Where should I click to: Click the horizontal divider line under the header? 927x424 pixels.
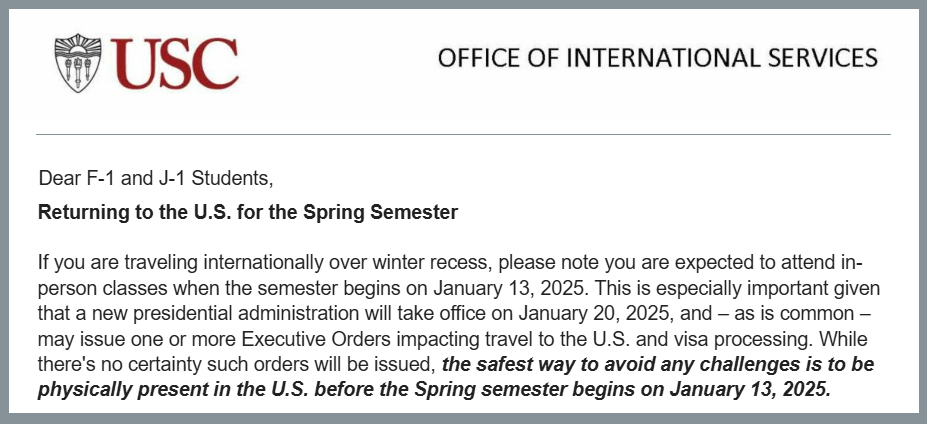point(463,134)
